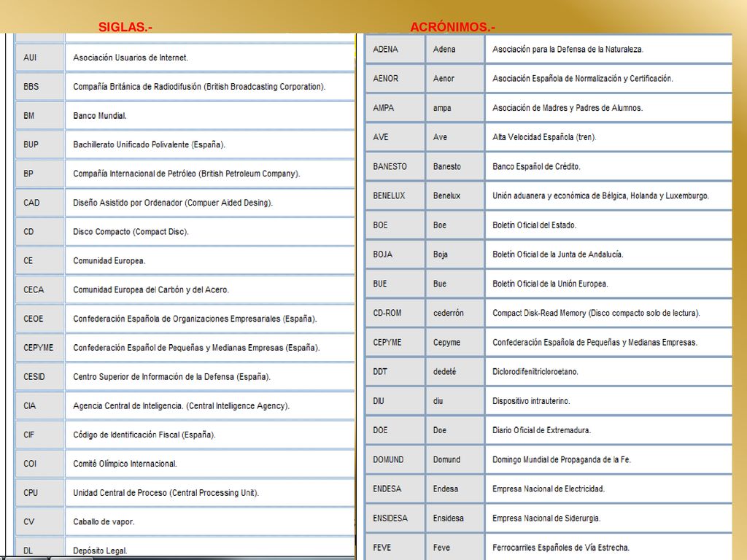
Task: Select the CIF abbreviation cell
Action: point(39,435)
